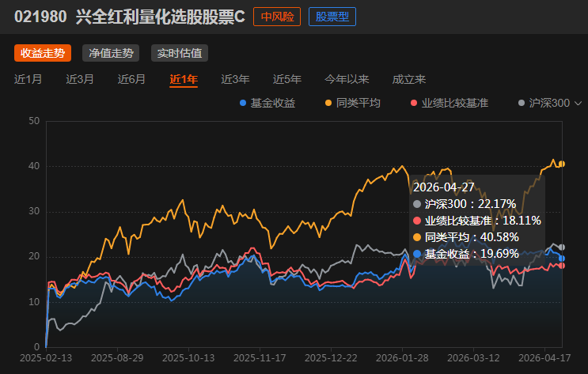Screen dimensions: 588x374
Task: Click the y-axis label 20
Action: click(34, 256)
